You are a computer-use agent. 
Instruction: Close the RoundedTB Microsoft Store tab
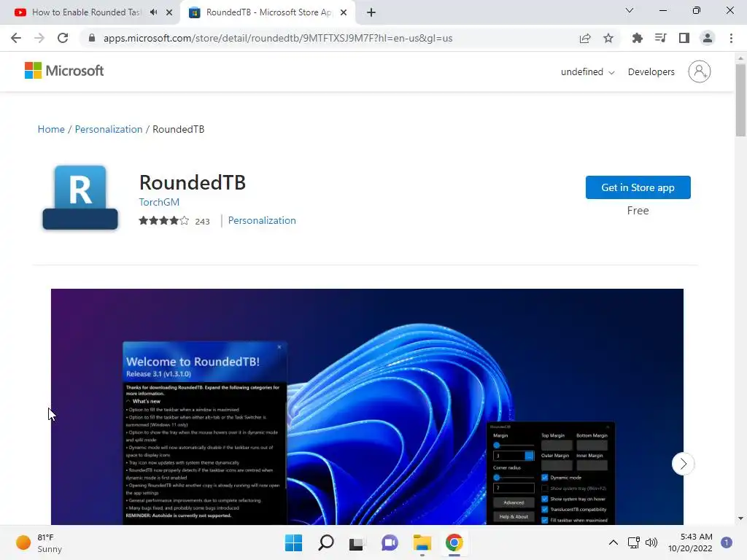[x=344, y=12]
